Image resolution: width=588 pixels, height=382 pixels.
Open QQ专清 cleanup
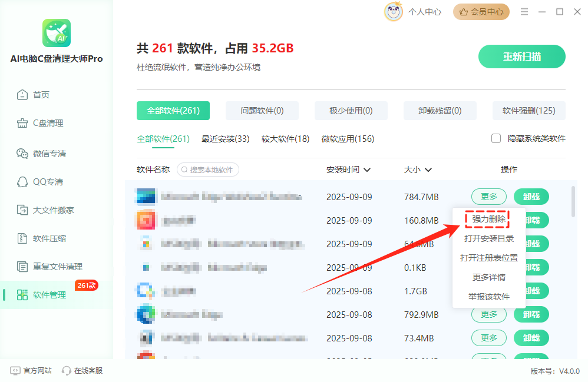tap(39, 182)
